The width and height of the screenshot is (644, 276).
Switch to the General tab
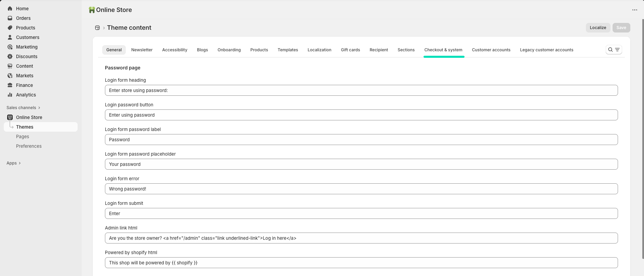tap(114, 50)
